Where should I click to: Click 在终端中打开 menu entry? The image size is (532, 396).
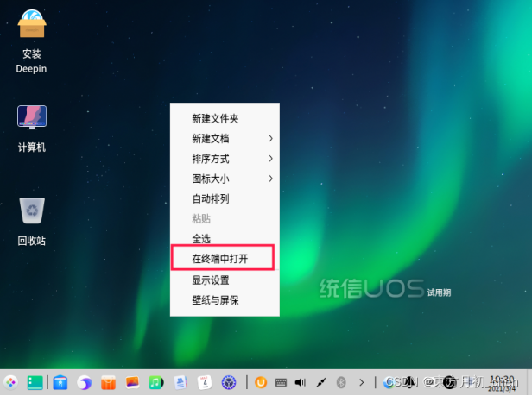(x=225, y=259)
